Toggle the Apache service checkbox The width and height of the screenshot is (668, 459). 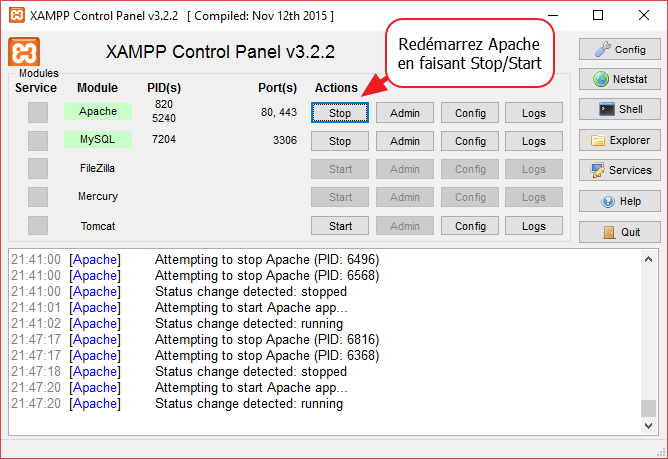click(x=38, y=113)
